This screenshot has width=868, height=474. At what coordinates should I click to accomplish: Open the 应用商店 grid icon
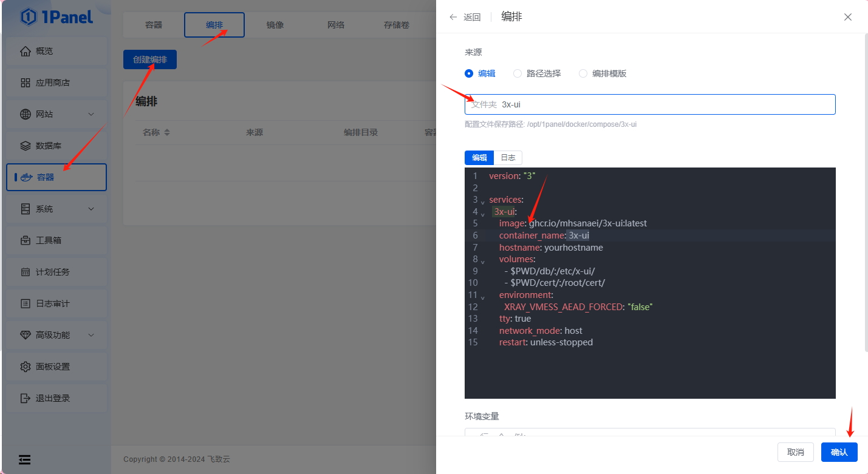(25, 83)
